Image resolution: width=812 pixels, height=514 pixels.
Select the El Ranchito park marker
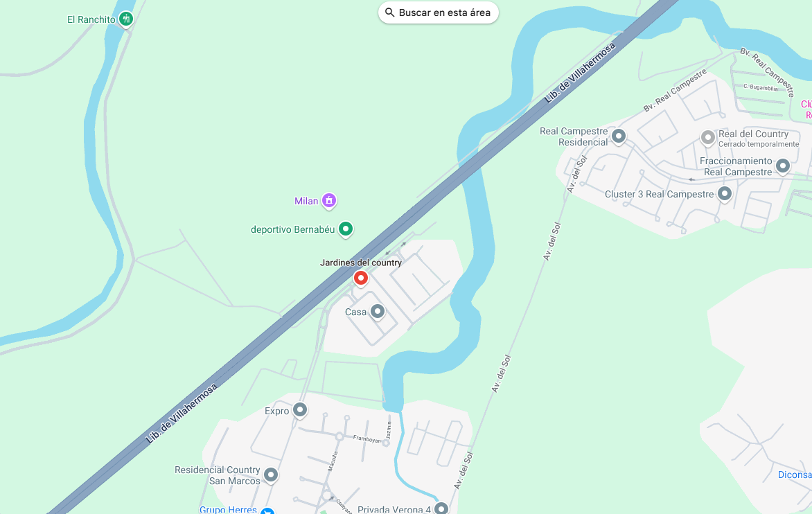point(126,19)
